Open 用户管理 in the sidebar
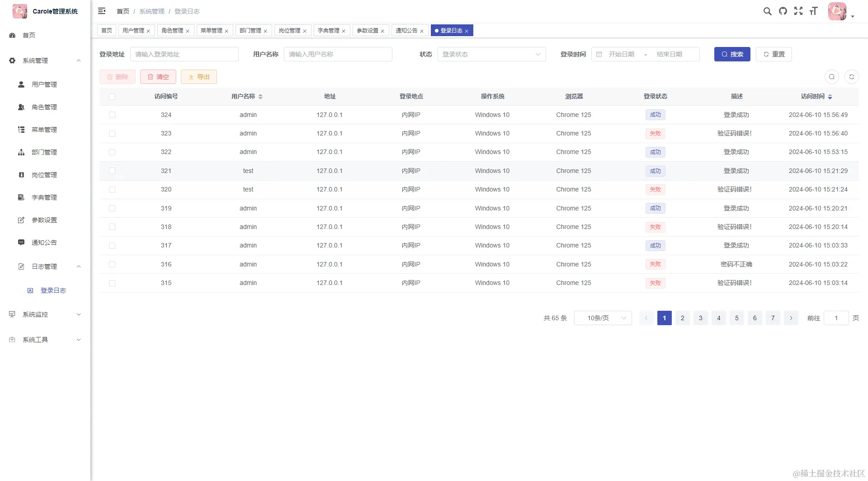Viewport: 868px width, 481px height. tap(45, 84)
